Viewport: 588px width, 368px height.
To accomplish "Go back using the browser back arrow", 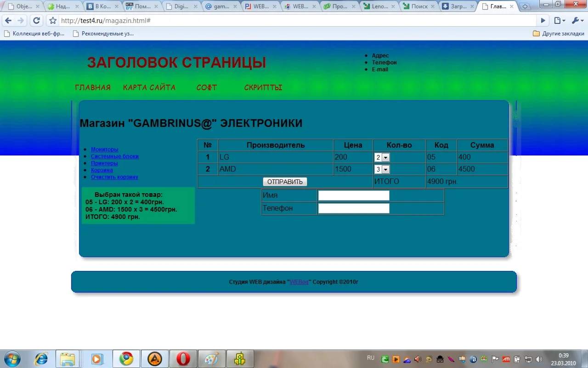I will 8,21.
